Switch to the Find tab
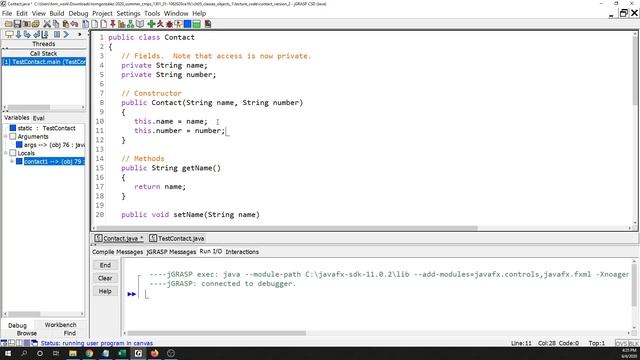The image size is (640, 360). click(70, 333)
